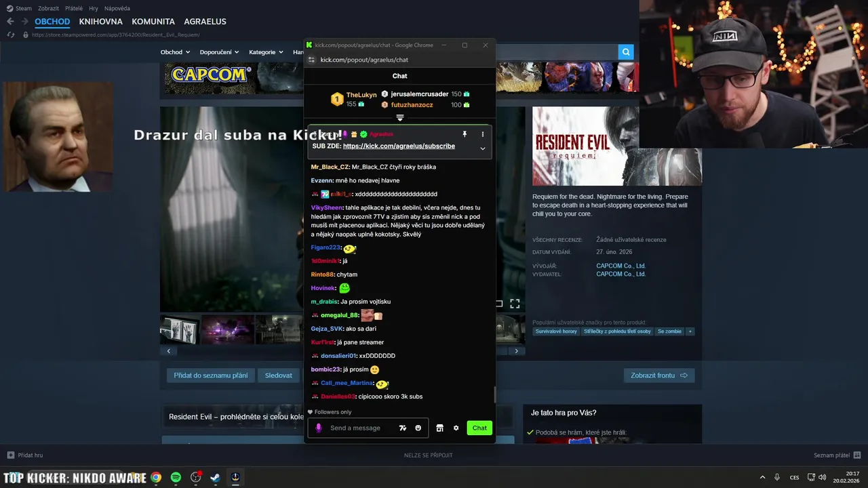Switch to OBCHOD tab
The image size is (868, 488).
[52, 22]
